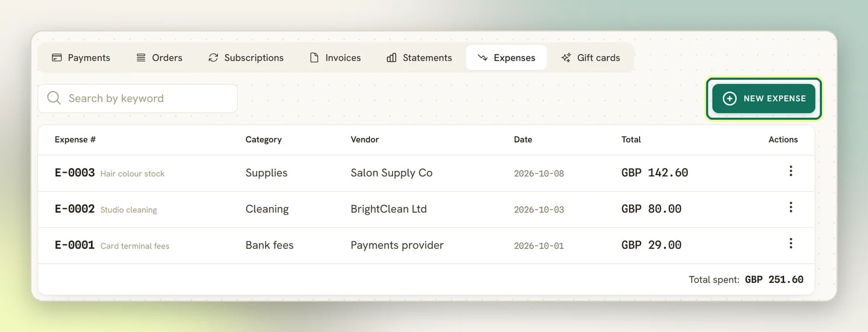
Task: Click the Card terminal fees description
Action: [135, 246]
